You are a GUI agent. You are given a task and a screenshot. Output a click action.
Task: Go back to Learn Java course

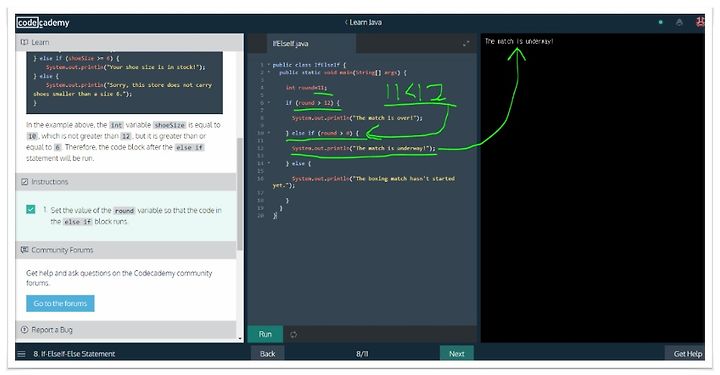click(x=363, y=22)
